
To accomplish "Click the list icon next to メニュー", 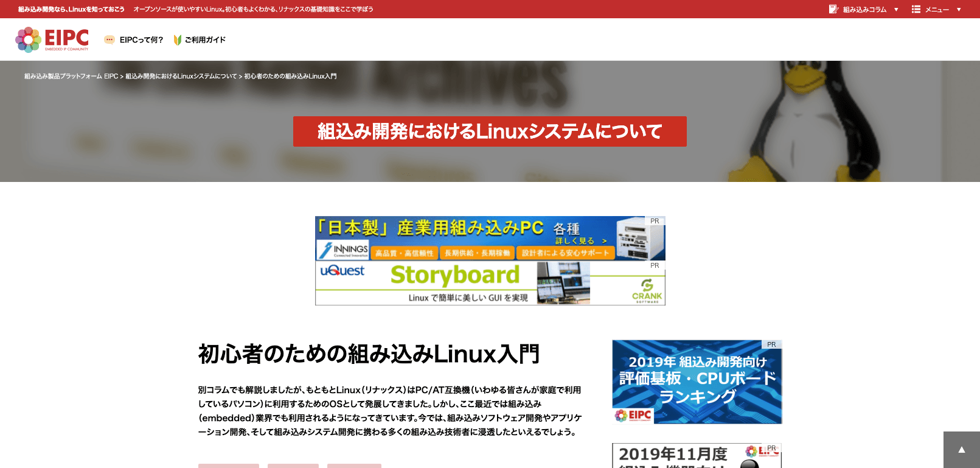I will tap(916, 9).
